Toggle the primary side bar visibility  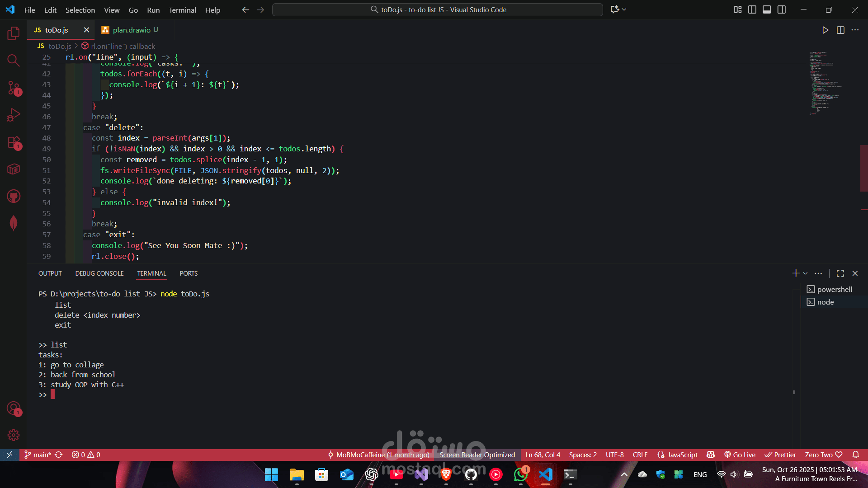click(x=752, y=9)
